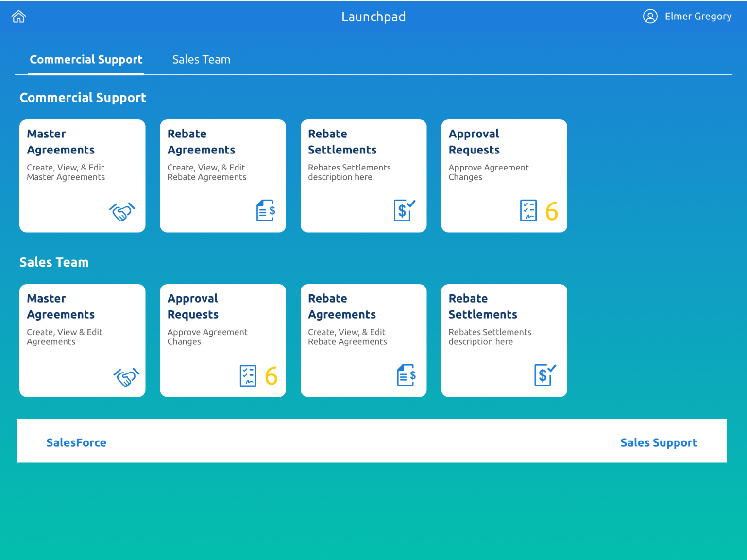This screenshot has height=560, width=747.
Task: Open Sales Team Master Agreements tile title
Action: point(61,306)
